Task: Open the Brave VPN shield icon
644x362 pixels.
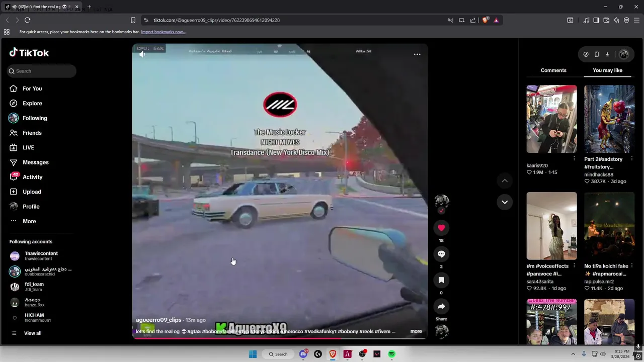Action: [626, 20]
